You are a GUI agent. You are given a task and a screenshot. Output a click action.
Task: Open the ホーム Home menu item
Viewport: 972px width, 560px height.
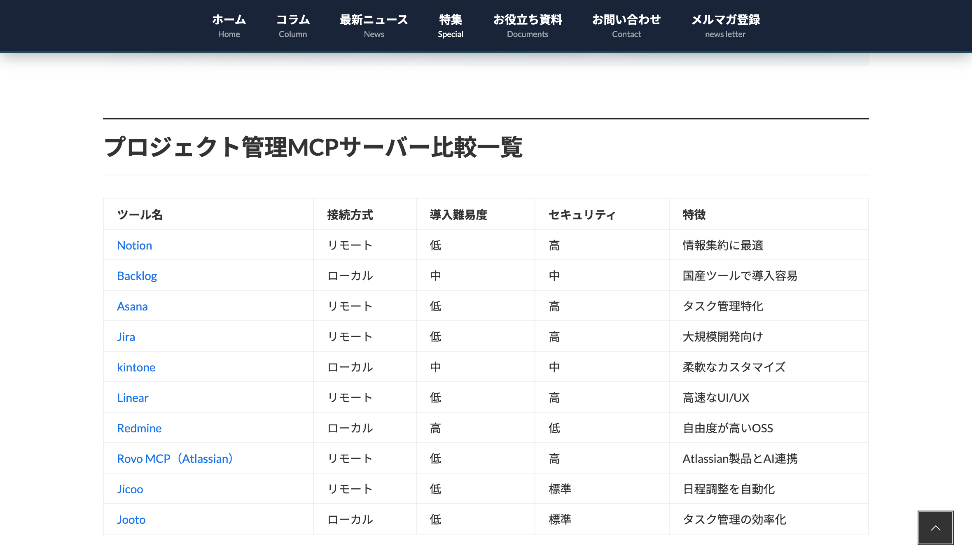[229, 26]
